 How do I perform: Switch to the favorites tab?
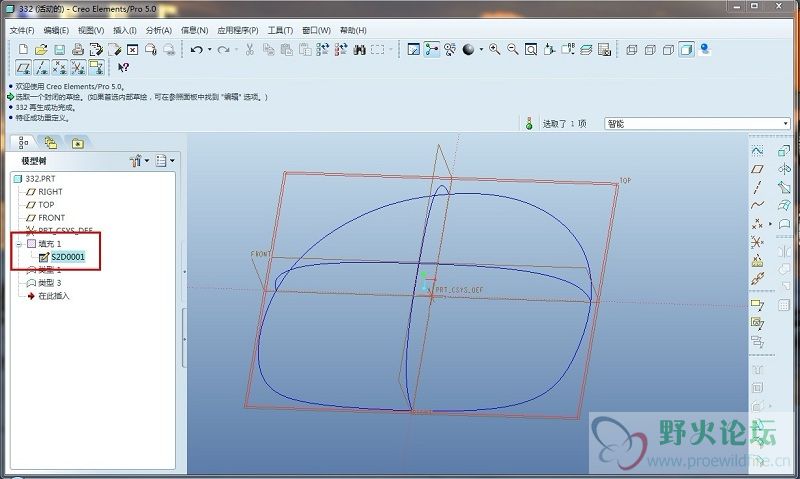[x=77, y=143]
